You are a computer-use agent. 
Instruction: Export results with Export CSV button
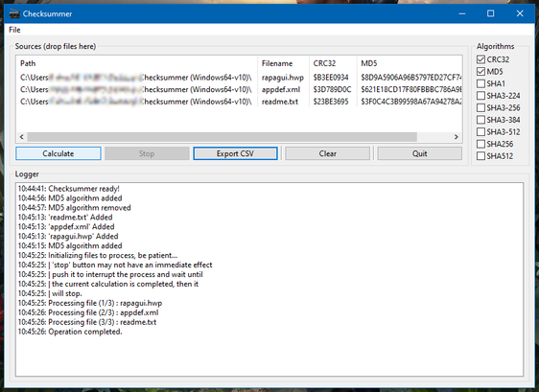[x=235, y=153]
